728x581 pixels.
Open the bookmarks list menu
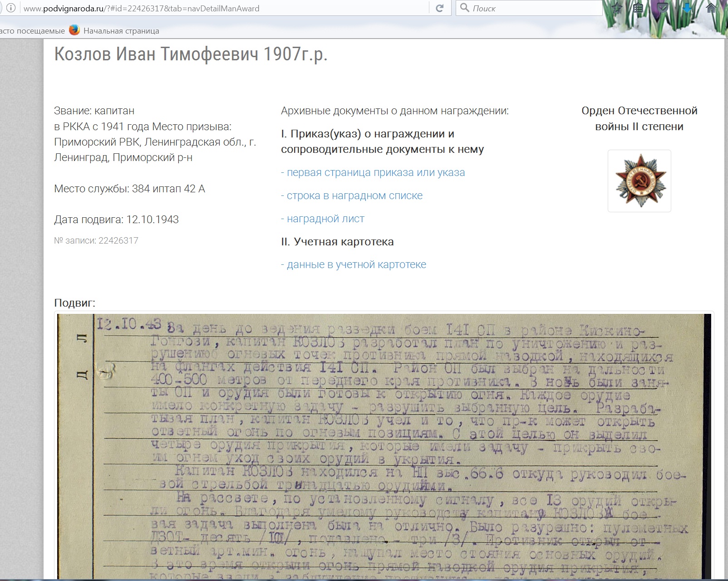639,8
